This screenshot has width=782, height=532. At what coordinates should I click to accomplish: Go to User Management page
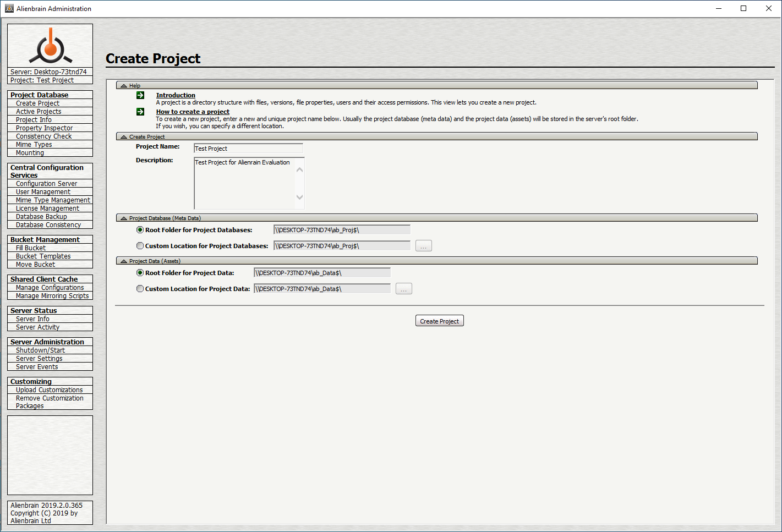click(x=43, y=192)
